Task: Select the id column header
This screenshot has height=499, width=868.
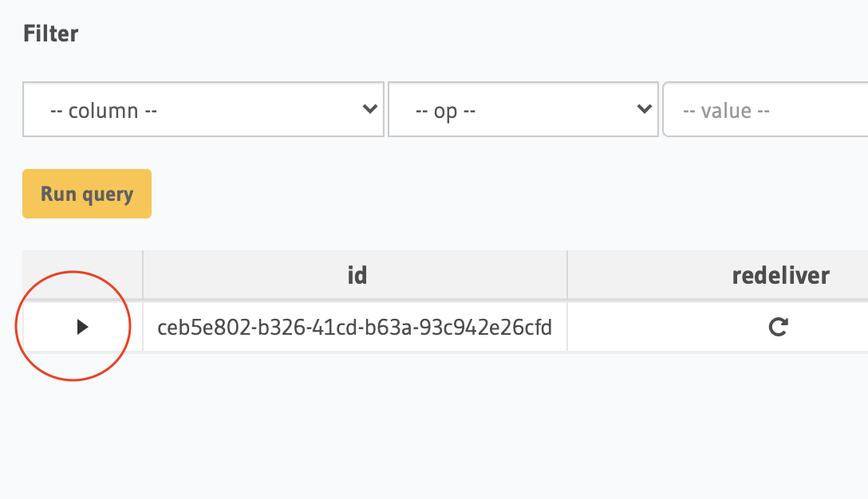Action: [354, 274]
